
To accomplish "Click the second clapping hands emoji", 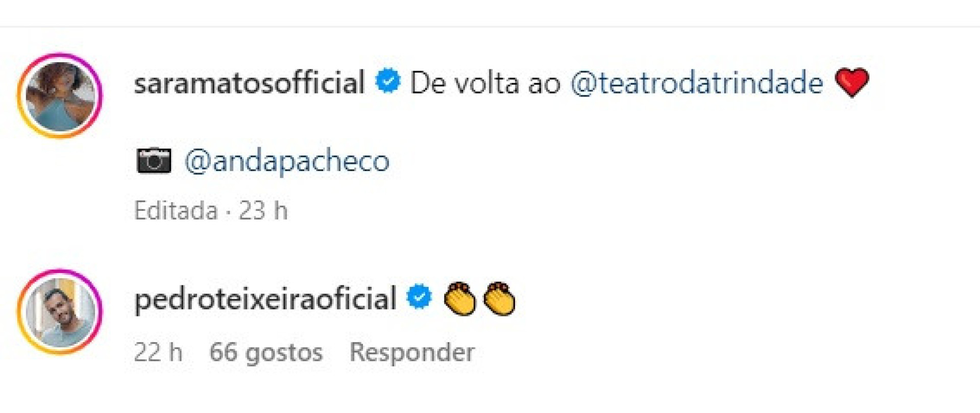I will (x=498, y=299).
